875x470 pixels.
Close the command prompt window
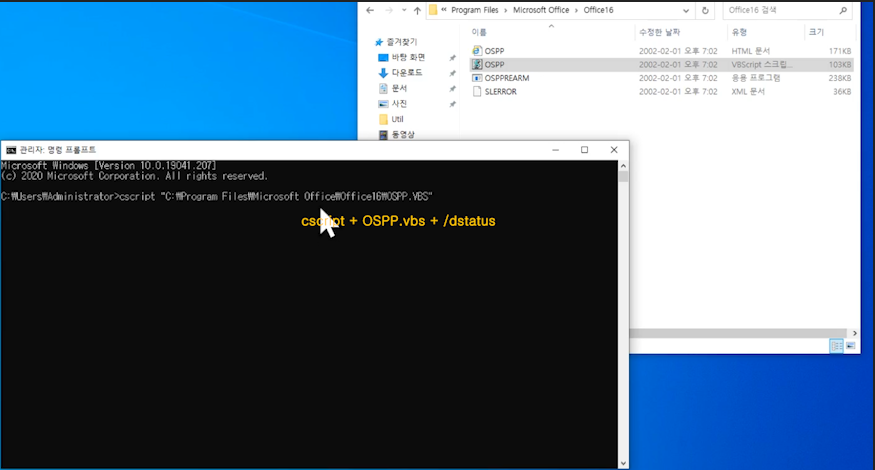pyautogui.click(x=614, y=150)
